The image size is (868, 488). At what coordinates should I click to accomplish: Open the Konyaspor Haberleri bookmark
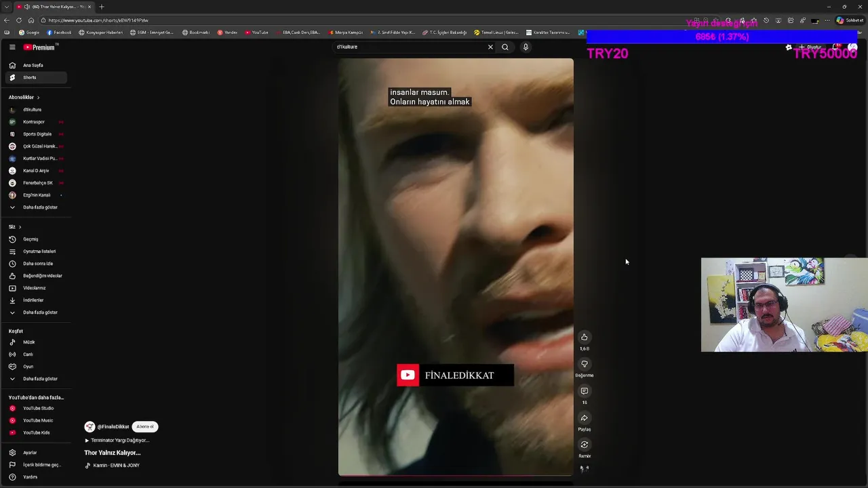click(x=101, y=33)
